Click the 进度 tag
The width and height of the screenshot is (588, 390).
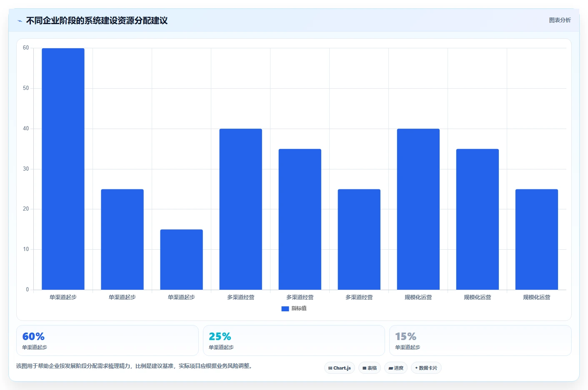click(x=396, y=368)
